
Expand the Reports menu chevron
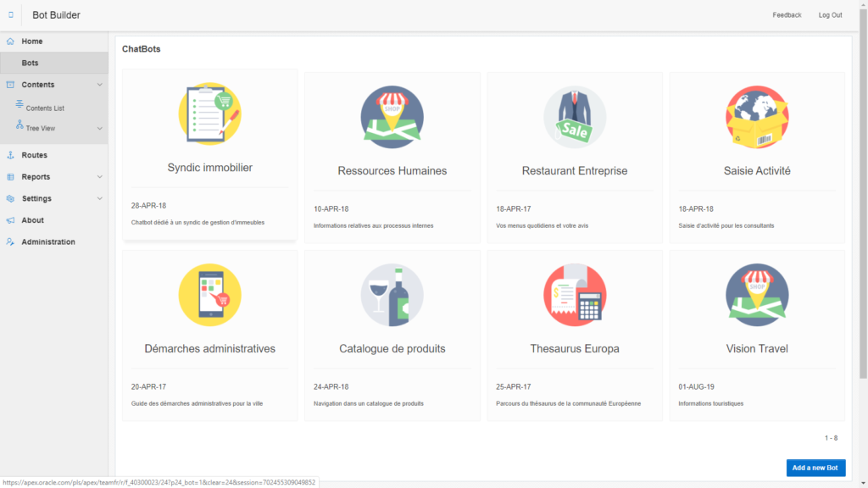pyautogui.click(x=100, y=177)
